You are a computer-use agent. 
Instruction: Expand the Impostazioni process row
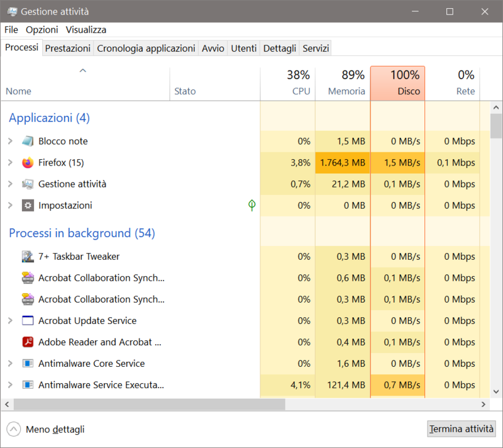pos(10,205)
